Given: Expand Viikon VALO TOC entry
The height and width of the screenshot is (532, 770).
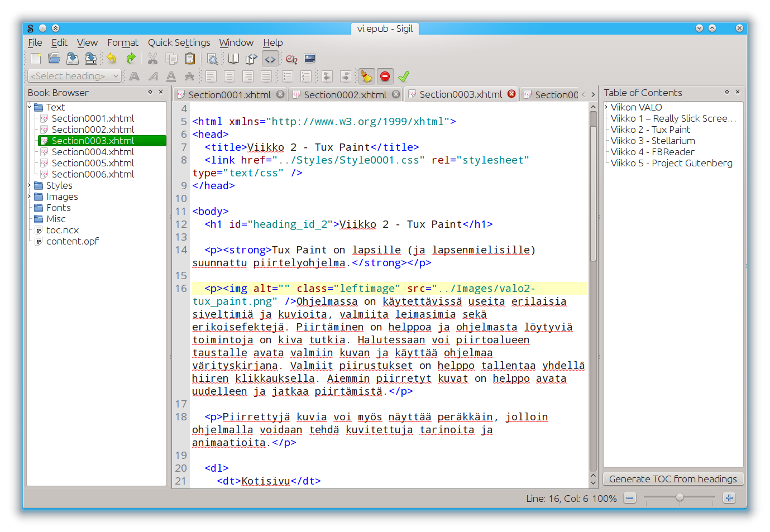Looking at the screenshot, I should click(606, 107).
